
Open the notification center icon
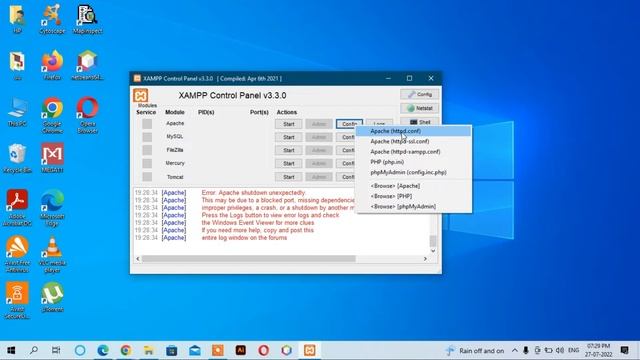pos(624,350)
